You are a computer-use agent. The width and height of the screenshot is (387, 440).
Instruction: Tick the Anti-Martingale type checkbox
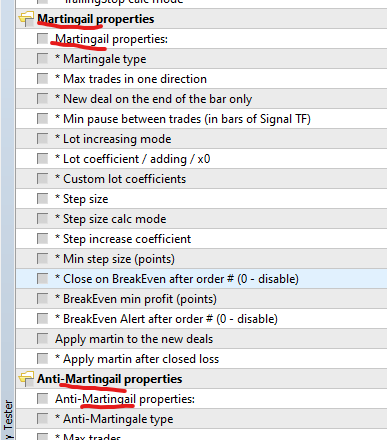[42, 419]
